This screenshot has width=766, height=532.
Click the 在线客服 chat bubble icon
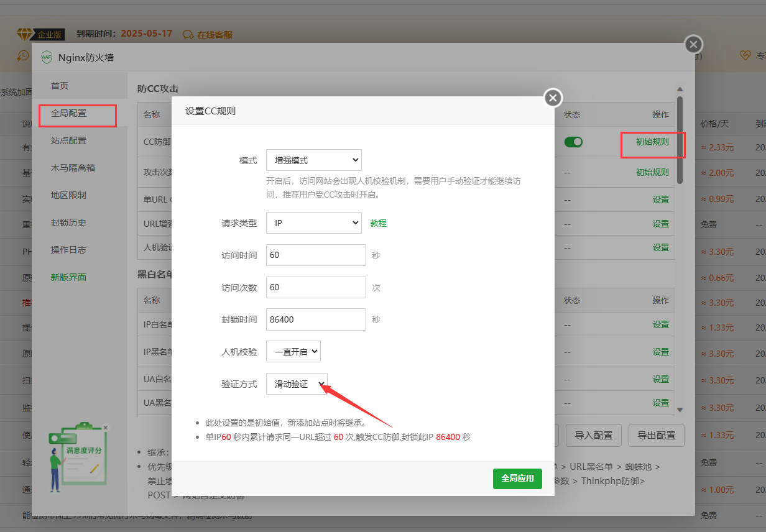188,34
